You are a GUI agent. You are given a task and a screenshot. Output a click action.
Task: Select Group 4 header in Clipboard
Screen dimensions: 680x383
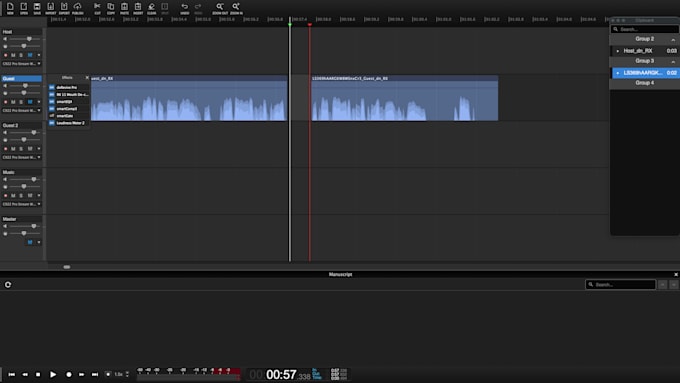[644, 83]
